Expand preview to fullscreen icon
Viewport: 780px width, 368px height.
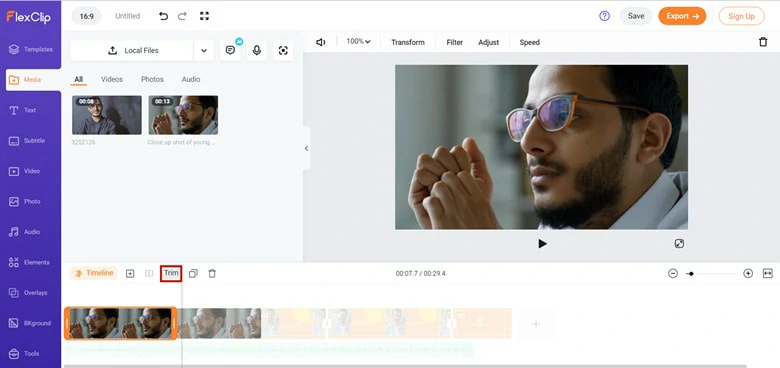coord(679,244)
